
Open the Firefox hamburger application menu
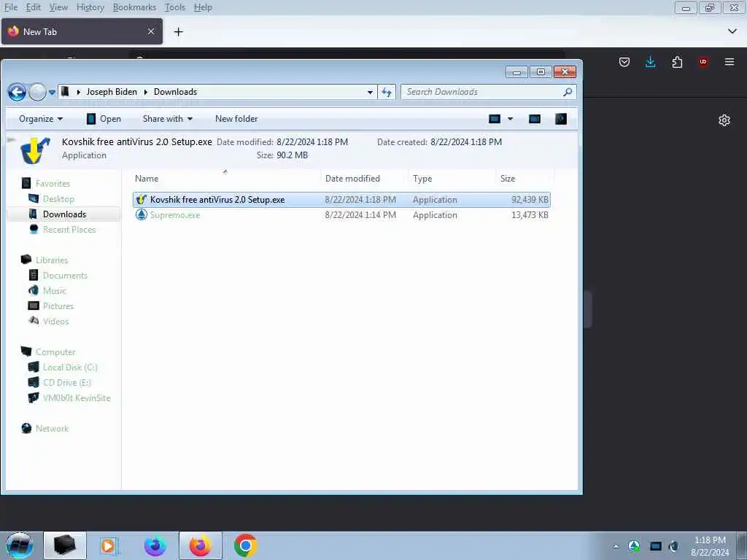(x=729, y=62)
